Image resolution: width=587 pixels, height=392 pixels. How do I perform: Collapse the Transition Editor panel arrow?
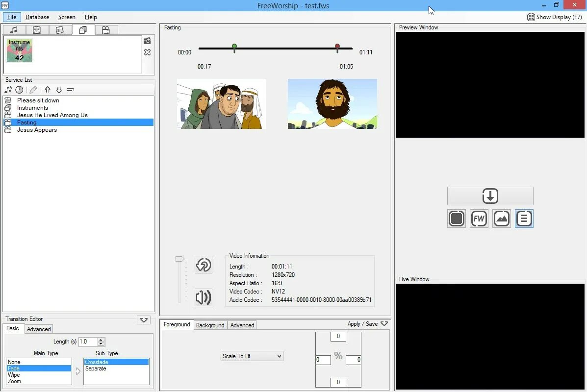pos(144,320)
